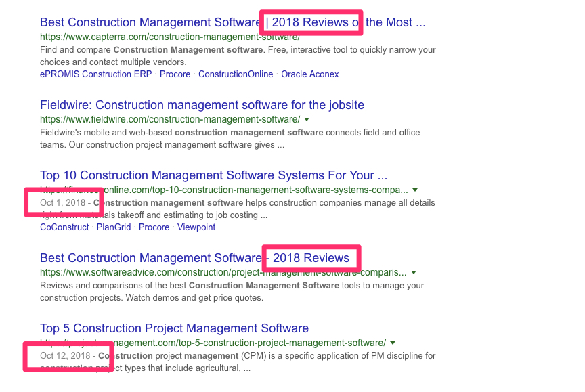The height and width of the screenshot is (392, 585).
Task: Open Procore sitelink next to PlanGrid
Action: tap(154, 227)
